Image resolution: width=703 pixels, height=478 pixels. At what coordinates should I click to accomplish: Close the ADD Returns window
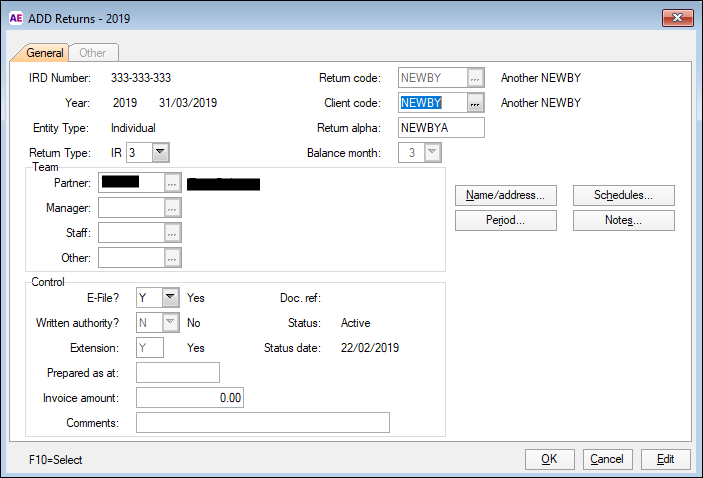(675, 18)
